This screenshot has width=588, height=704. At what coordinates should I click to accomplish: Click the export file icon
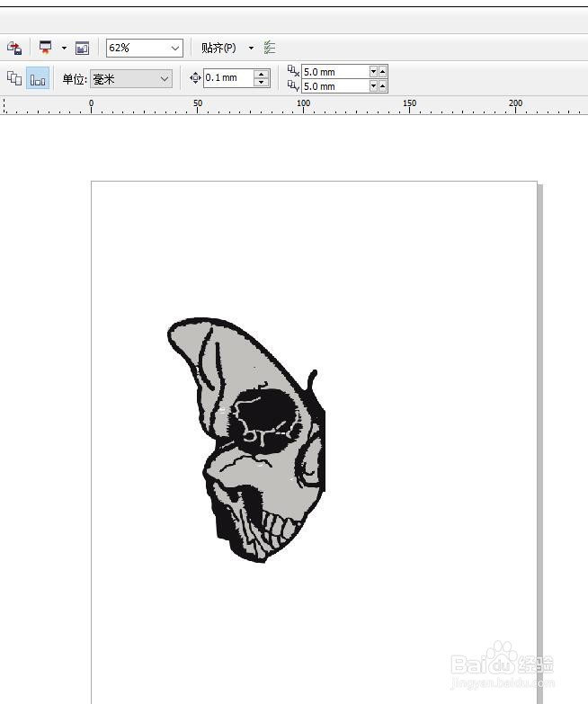[x=14, y=48]
